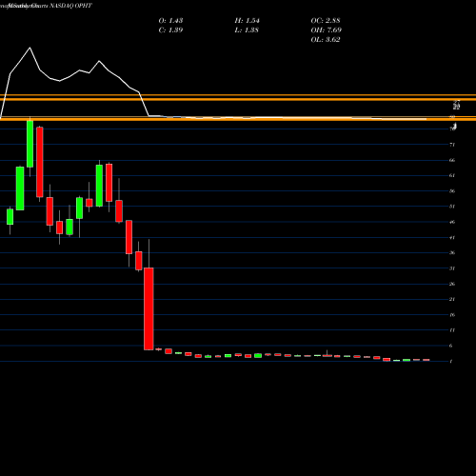This screenshot has height=476, width=476.
Task: Click the tallest red crash candlestick
Action: 149,308
